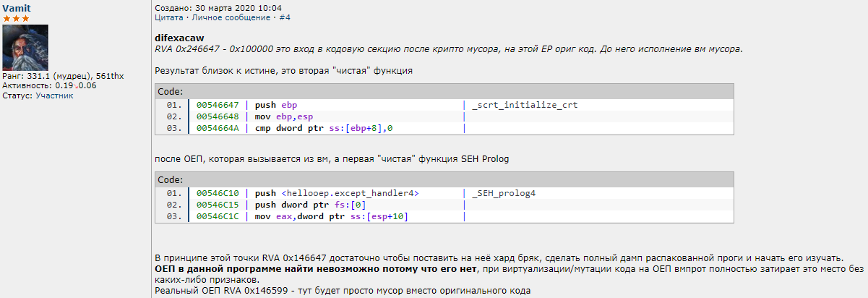868x298 pixels.
Task: Select the push ebp code line
Action: pos(276,105)
